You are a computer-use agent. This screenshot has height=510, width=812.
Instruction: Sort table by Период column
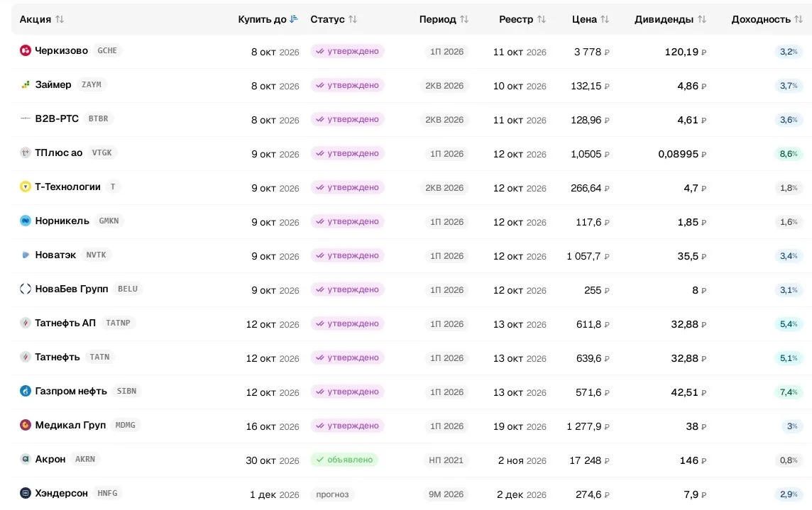pos(444,19)
